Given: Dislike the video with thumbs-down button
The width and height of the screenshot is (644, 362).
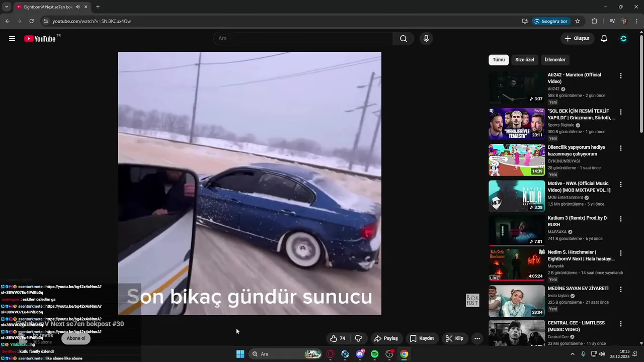Looking at the screenshot, I should tap(359, 338).
